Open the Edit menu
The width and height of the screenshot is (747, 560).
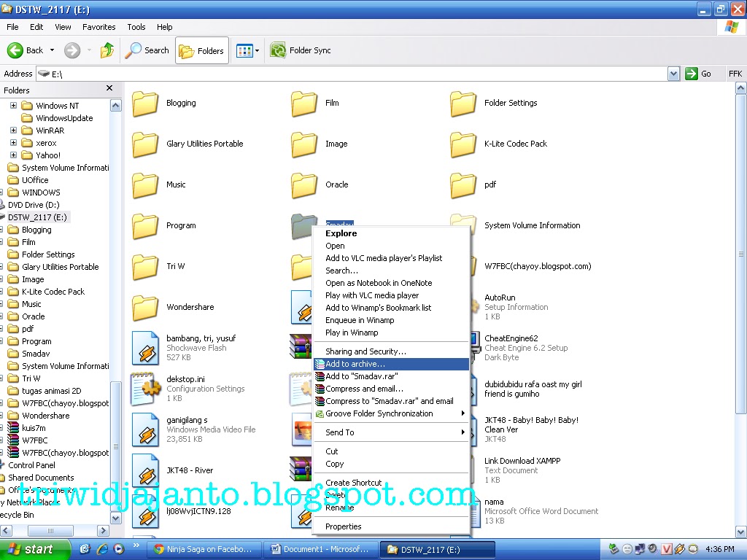36,27
